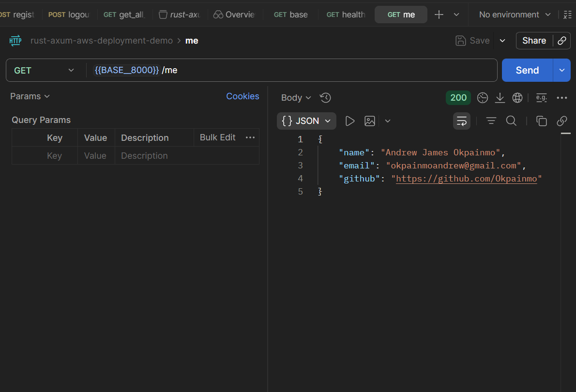The height and width of the screenshot is (392, 576).
Task: Open rust-axum-aws-deployment-demo breadcrumb
Action: pyautogui.click(x=101, y=41)
